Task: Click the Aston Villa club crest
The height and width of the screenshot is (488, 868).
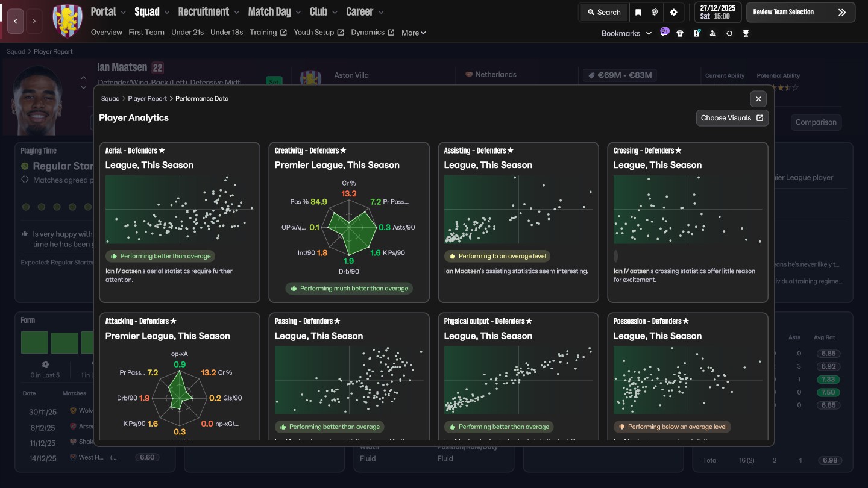Action: click(68, 20)
